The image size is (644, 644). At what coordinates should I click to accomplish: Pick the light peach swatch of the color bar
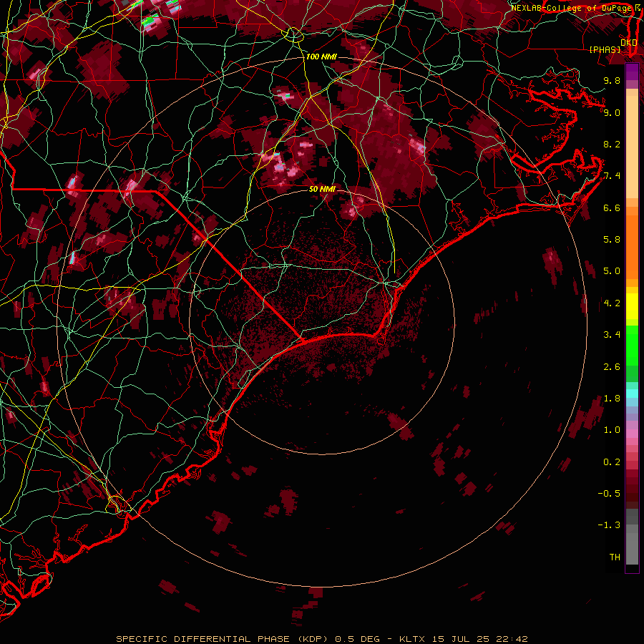tap(632, 147)
